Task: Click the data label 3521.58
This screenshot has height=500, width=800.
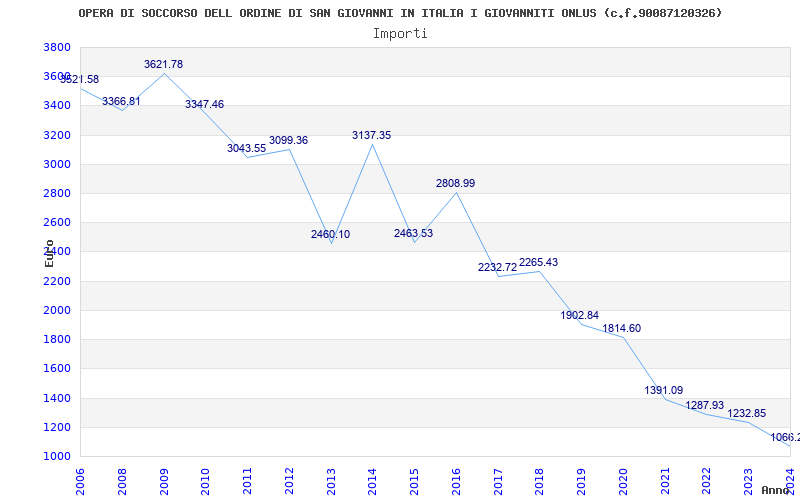Action: tap(80, 80)
